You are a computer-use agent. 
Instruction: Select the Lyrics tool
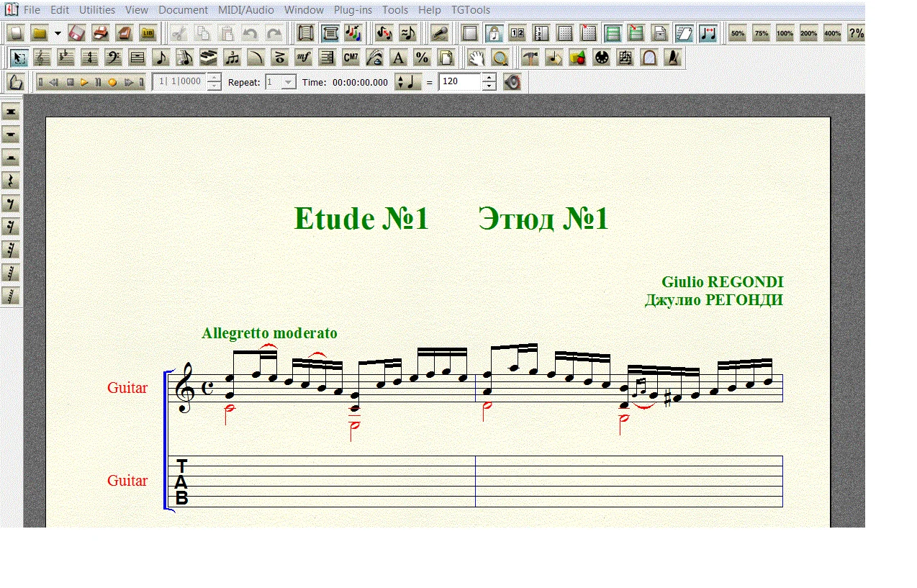tap(375, 58)
